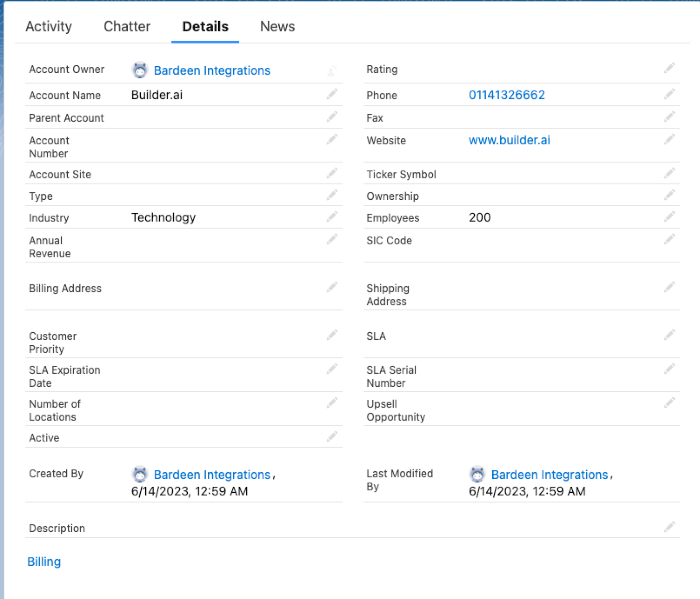Open the News tab

[x=277, y=26]
